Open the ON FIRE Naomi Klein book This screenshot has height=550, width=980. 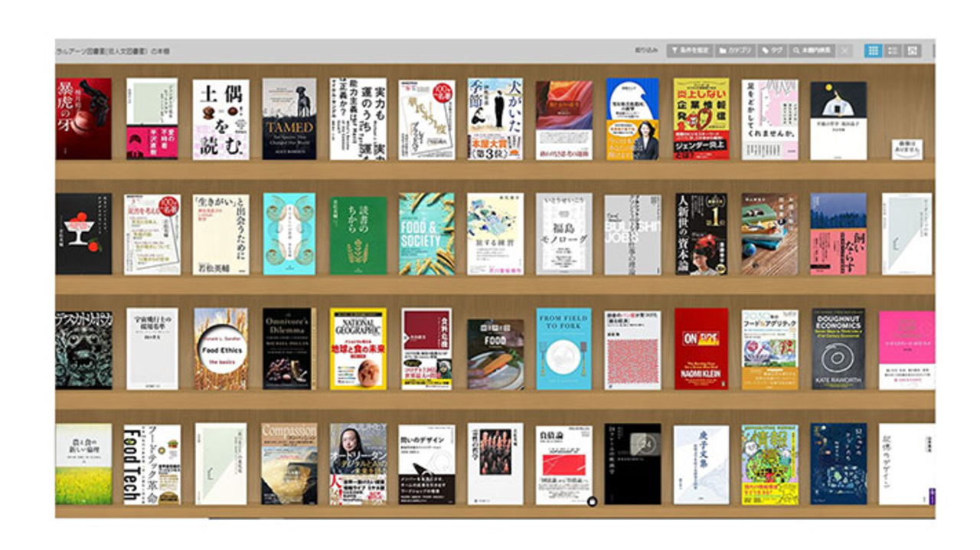(x=701, y=349)
